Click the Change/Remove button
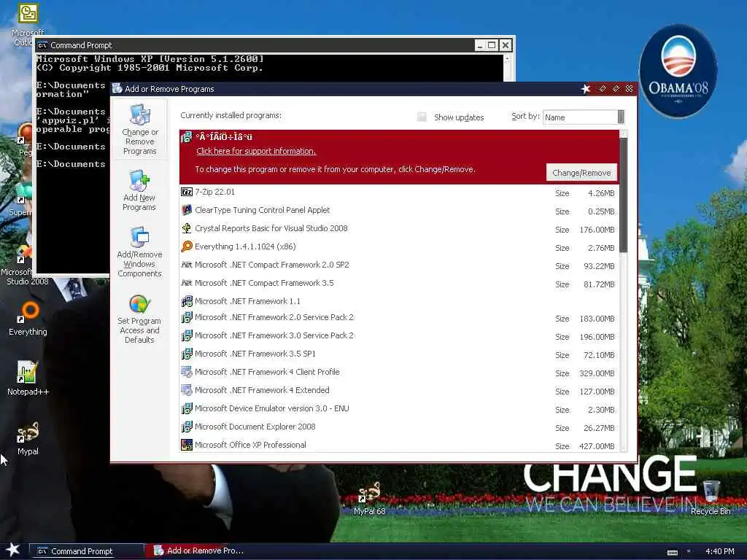Viewport: 747px width, 560px height. click(x=581, y=173)
